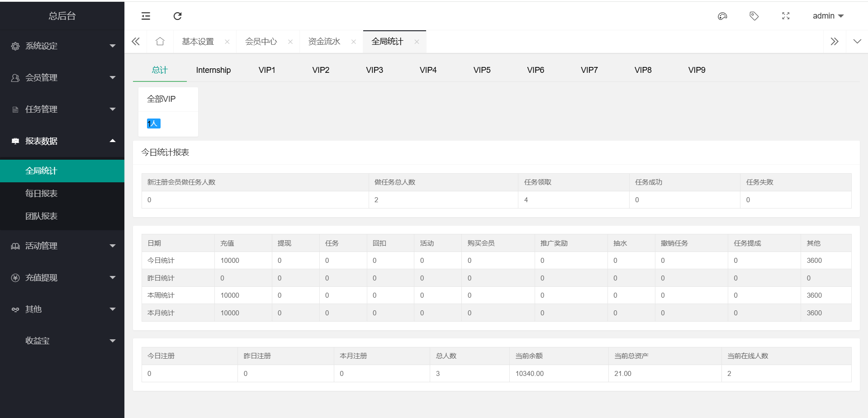Go to the home tab icon
The image size is (868, 418).
pos(160,42)
